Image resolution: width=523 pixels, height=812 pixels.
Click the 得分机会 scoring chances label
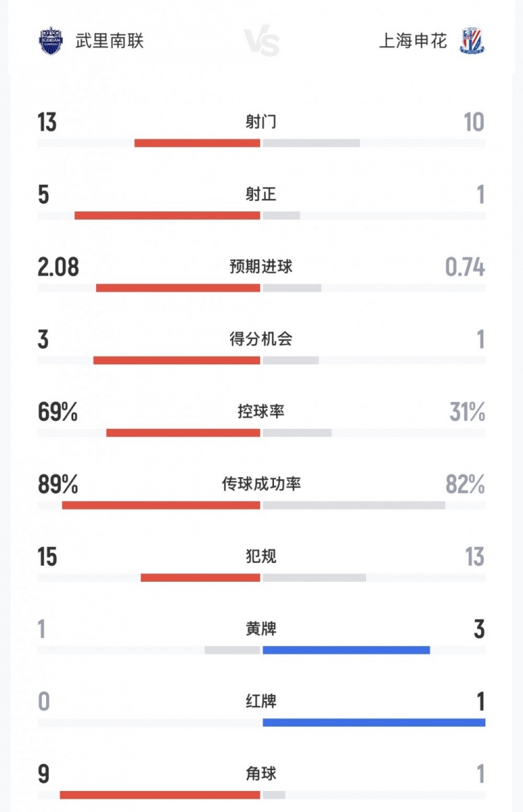261,339
